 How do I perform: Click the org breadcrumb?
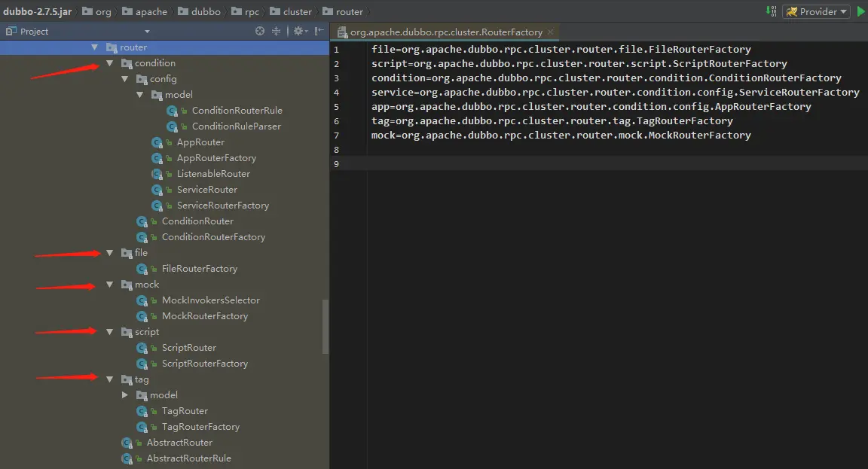(x=97, y=11)
